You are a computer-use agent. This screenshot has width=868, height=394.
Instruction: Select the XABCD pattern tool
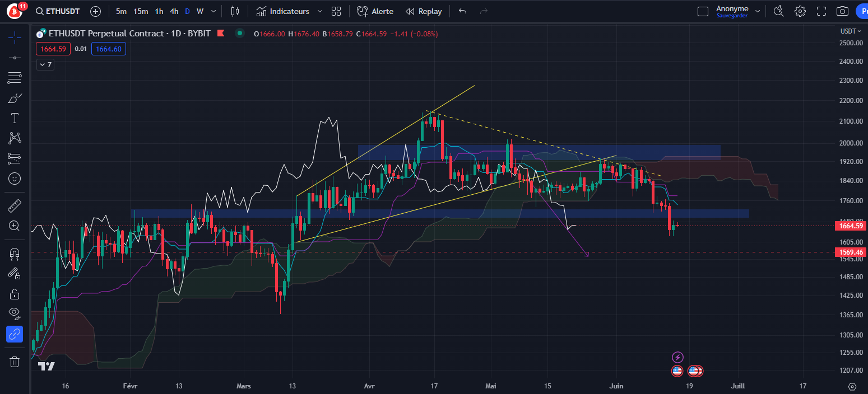tap(14, 138)
